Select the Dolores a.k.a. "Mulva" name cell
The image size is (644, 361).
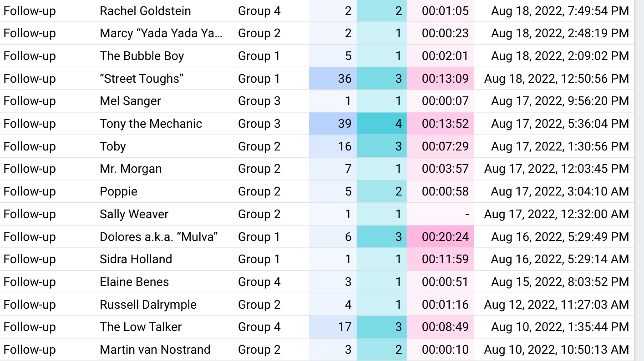tap(159, 237)
